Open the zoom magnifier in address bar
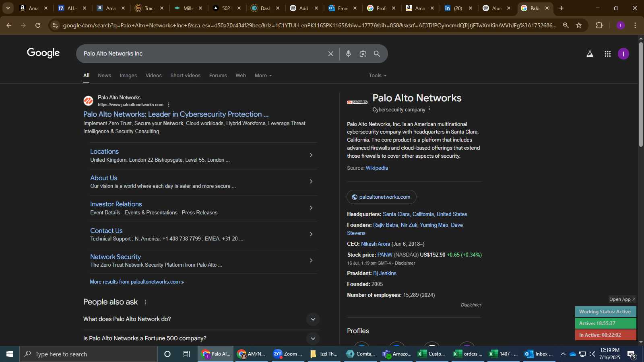 coord(566,25)
